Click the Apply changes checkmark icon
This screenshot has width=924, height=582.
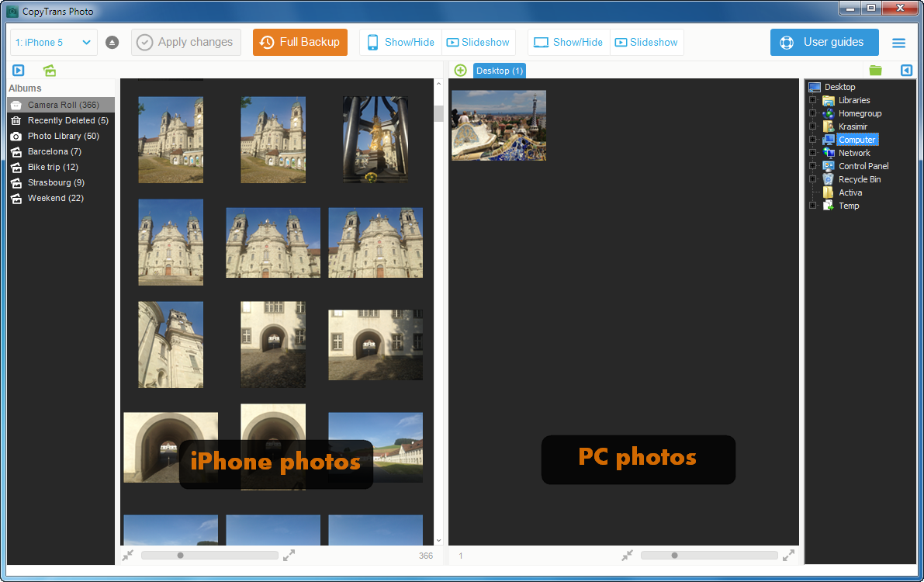(144, 43)
